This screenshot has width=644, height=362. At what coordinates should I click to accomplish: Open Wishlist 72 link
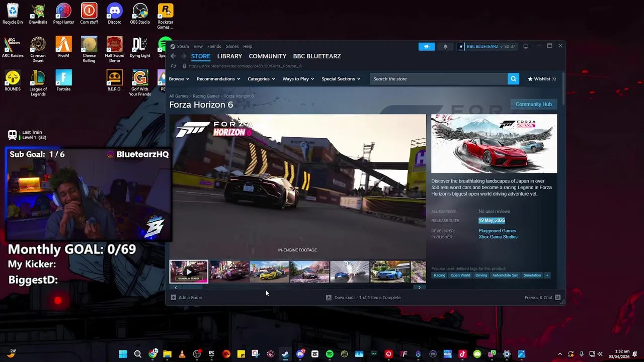[542, 79]
